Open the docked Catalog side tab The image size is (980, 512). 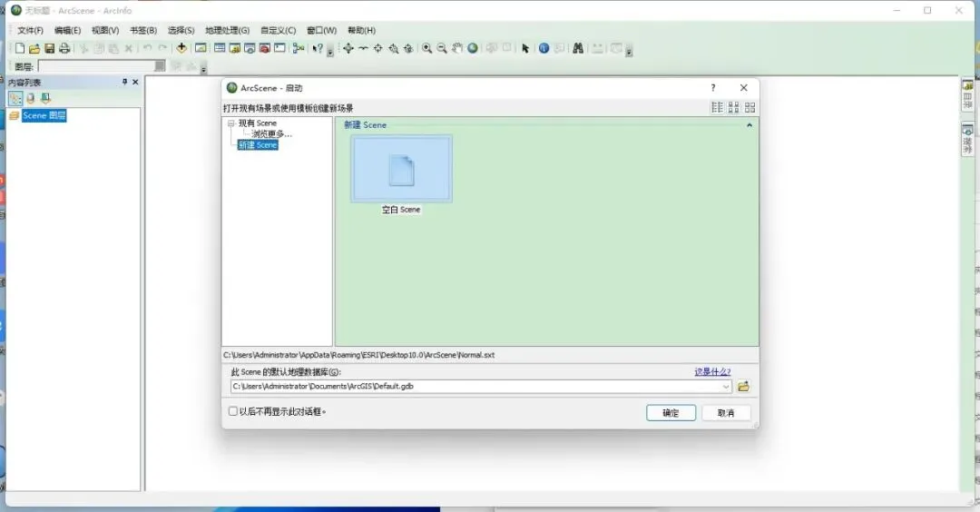[967, 94]
